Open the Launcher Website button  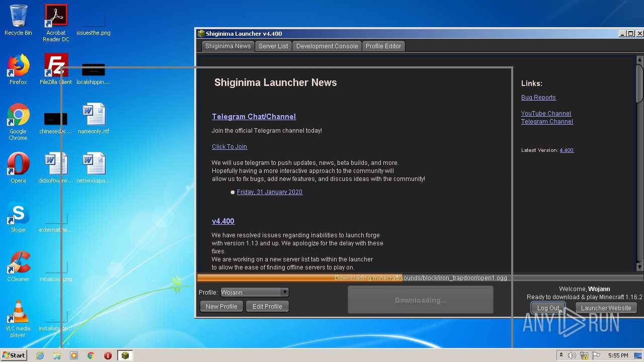click(606, 308)
